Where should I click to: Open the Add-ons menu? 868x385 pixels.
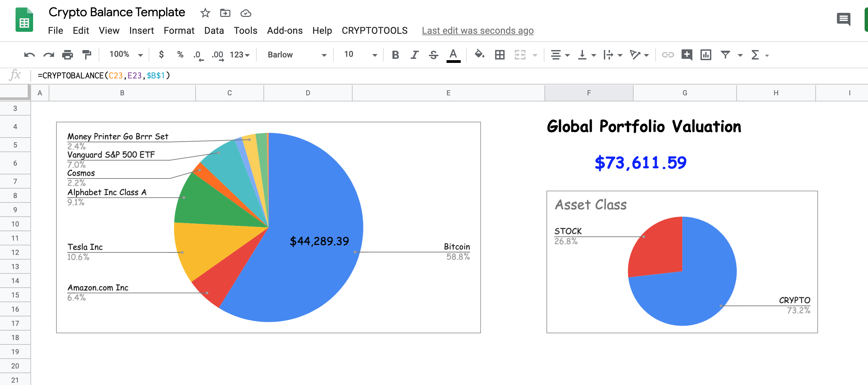click(x=284, y=31)
